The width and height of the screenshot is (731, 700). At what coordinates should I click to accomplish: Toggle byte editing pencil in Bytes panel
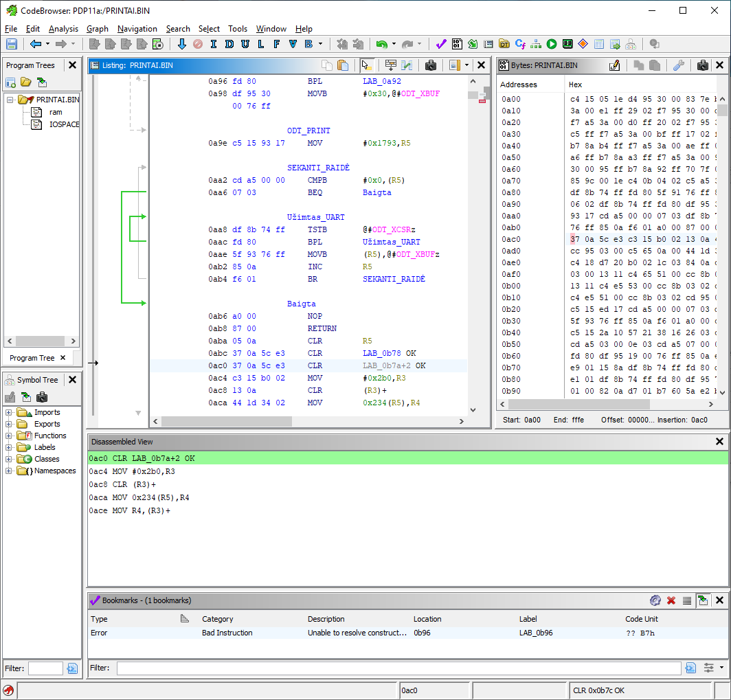(x=615, y=65)
